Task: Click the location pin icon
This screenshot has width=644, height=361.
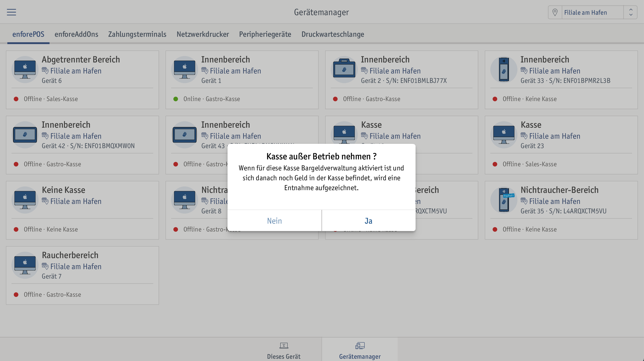Action: pyautogui.click(x=555, y=12)
